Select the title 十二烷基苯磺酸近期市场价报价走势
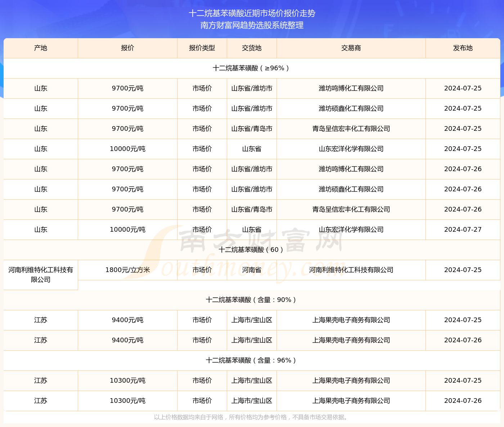 [x=252, y=13]
